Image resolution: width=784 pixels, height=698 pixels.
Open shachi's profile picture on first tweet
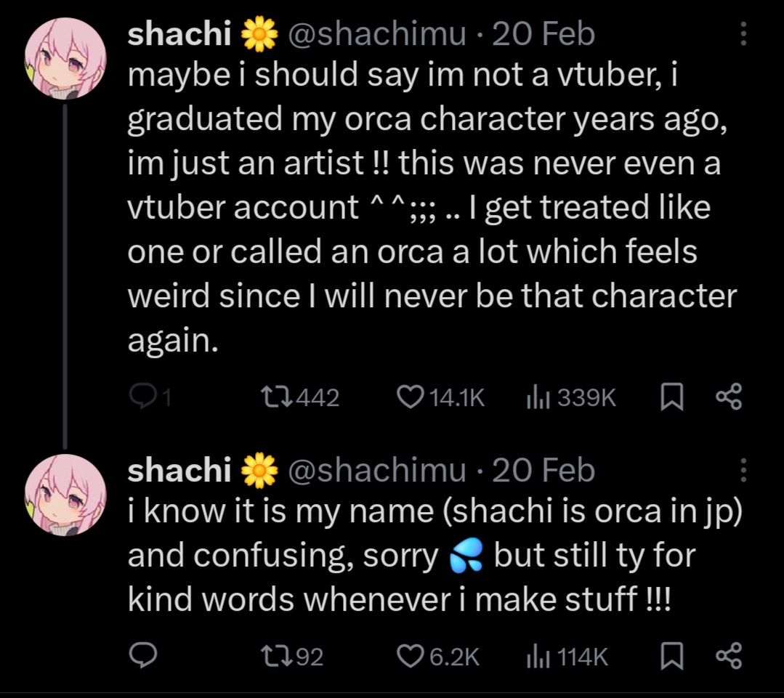coord(65,60)
